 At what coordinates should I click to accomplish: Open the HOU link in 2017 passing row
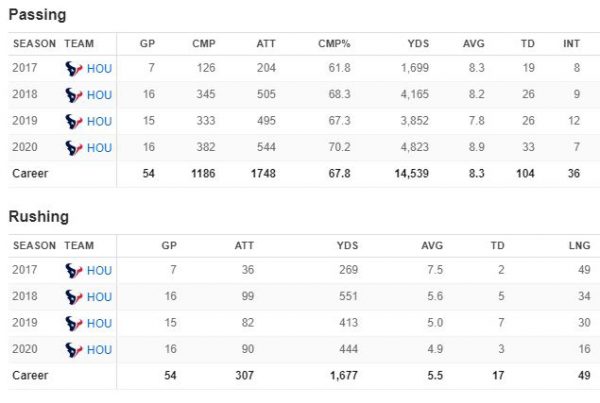[100, 69]
